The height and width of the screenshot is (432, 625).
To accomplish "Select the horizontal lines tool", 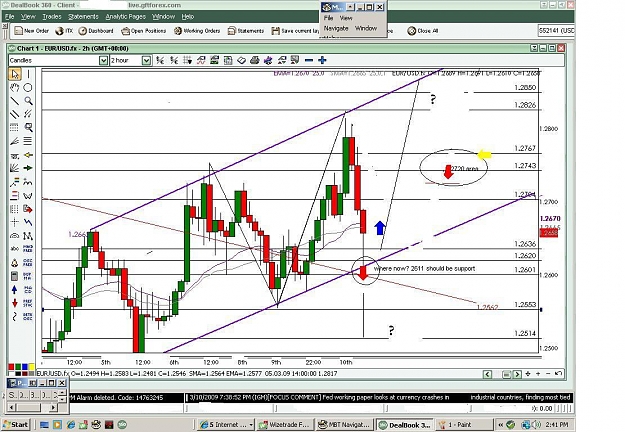I will pyautogui.click(x=28, y=141).
